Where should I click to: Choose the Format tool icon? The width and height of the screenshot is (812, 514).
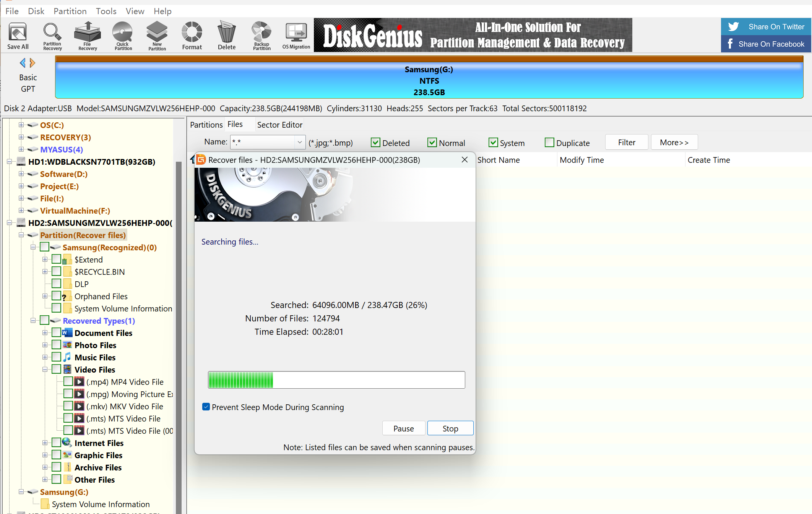click(192, 36)
